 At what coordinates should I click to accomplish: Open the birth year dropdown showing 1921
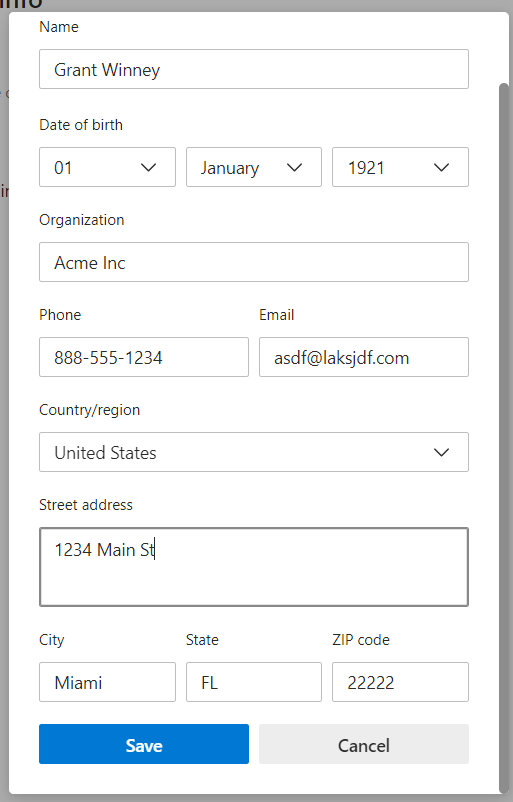coord(400,167)
